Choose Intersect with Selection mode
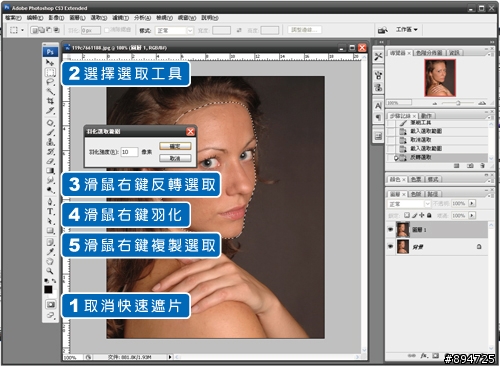Screen dimensions: 500x367 [56, 30]
